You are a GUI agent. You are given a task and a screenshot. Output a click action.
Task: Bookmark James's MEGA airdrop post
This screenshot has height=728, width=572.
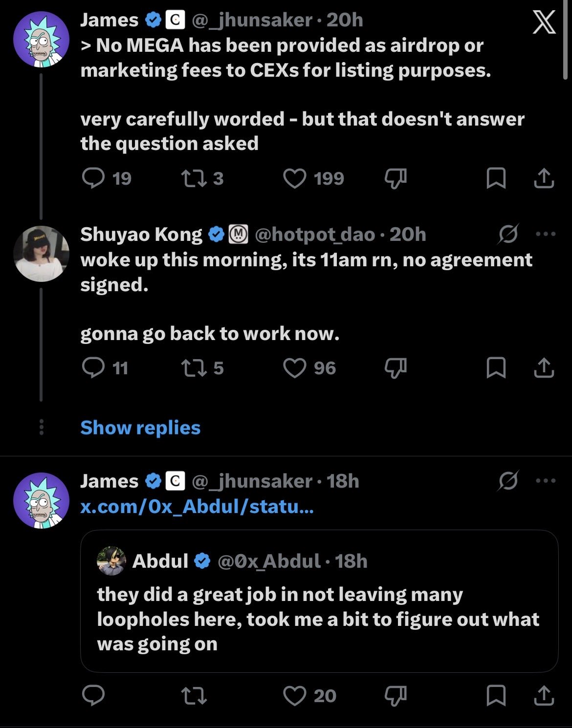click(x=496, y=178)
